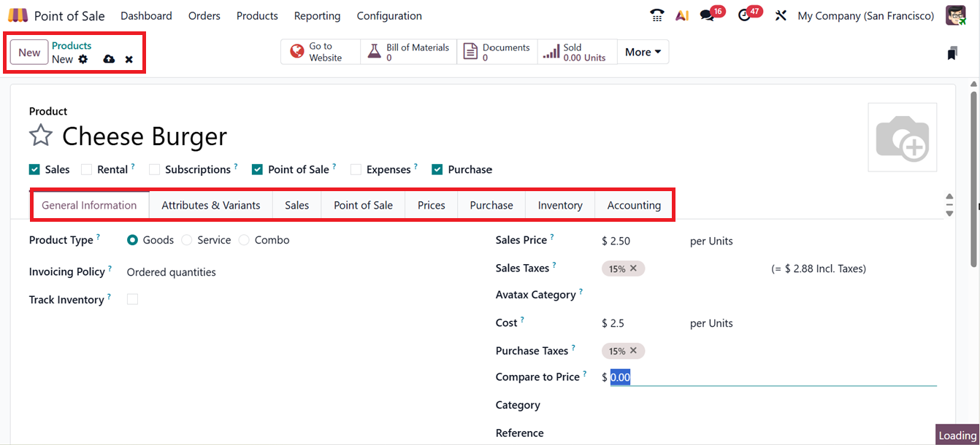Open the Inventory tab
This screenshot has height=445, width=980.
560,205
